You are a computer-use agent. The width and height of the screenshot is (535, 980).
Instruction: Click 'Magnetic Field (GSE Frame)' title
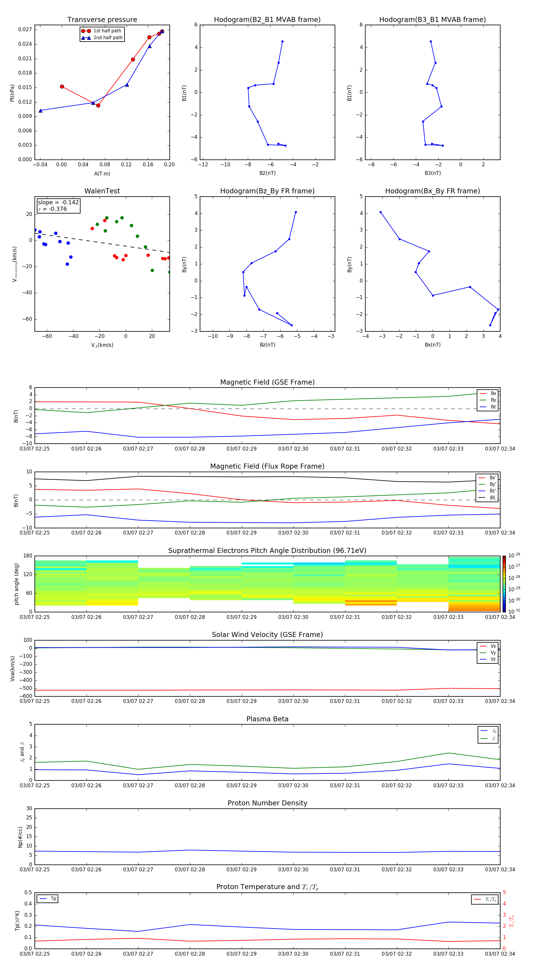click(x=267, y=382)
